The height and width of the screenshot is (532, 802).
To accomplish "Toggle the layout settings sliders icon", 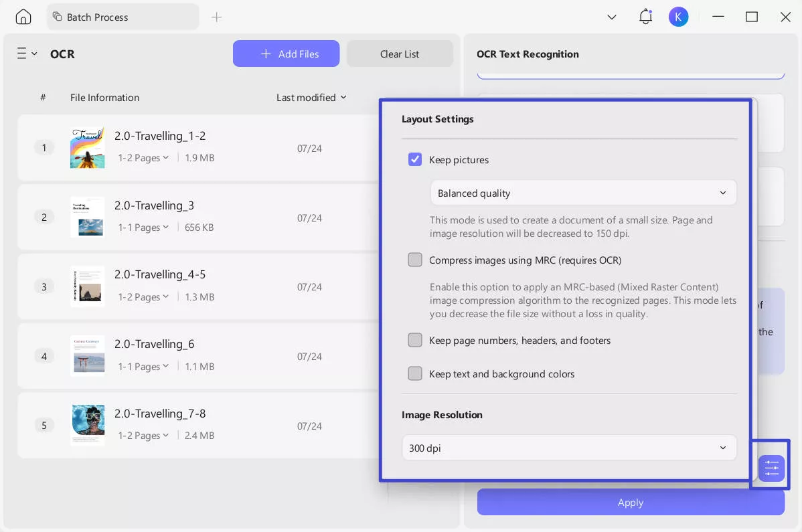I will coord(771,468).
